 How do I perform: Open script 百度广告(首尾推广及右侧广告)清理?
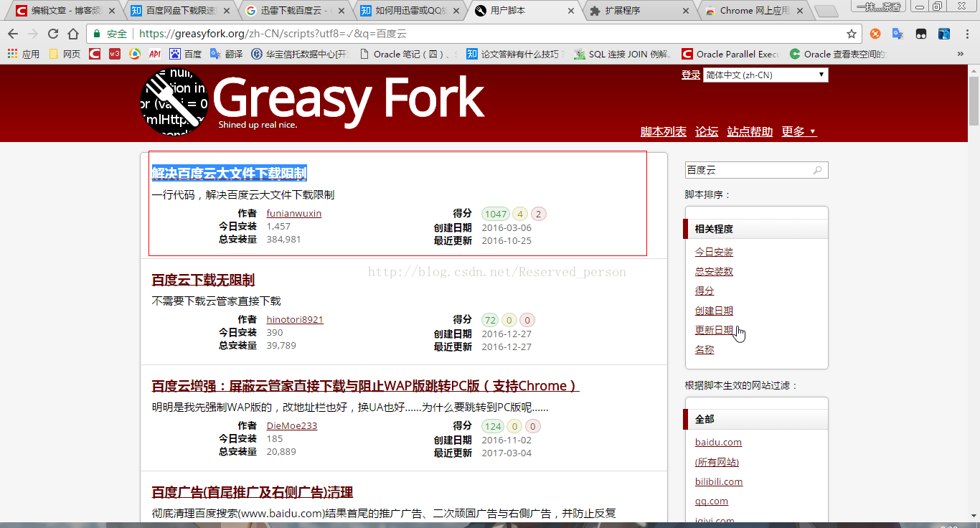[x=253, y=492]
